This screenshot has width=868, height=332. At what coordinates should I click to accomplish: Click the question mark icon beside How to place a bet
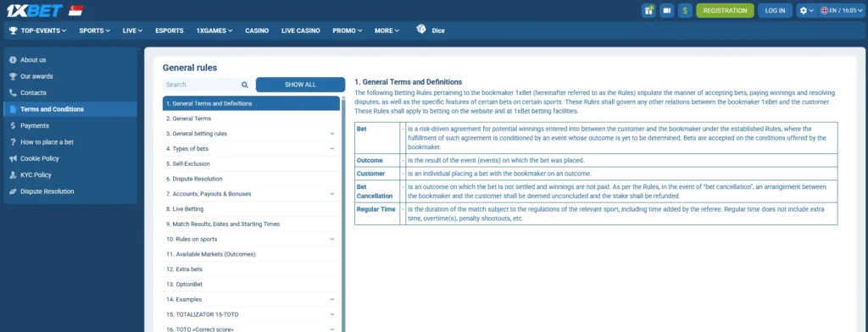click(14, 142)
